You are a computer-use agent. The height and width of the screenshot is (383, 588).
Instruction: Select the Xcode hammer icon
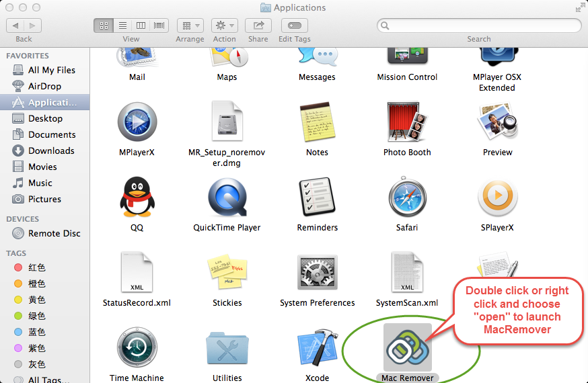pos(318,348)
